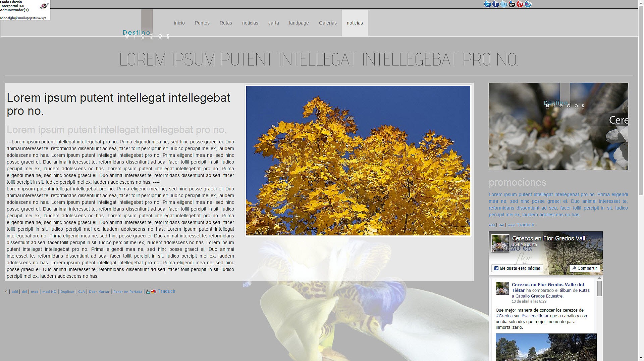This screenshot has width=644, height=361.
Task: Open the Google+ social icon
Action: click(512, 4)
